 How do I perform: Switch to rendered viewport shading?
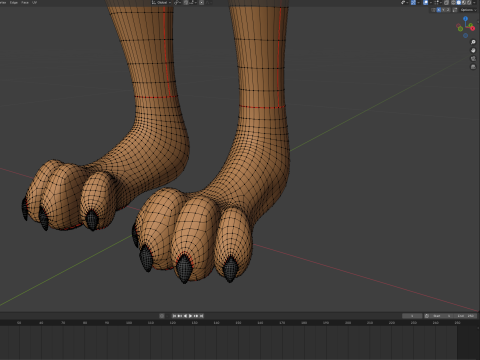[469, 2]
